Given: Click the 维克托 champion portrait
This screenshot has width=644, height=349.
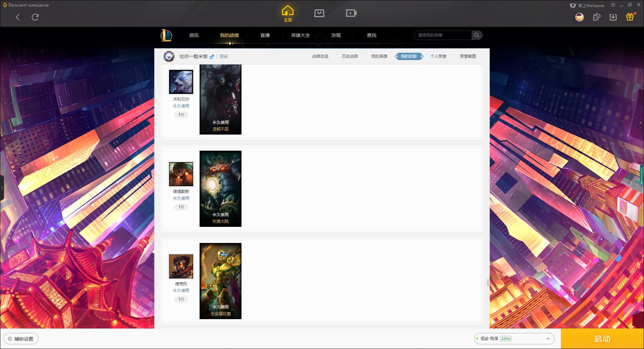Looking at the screenshot, I should [x=181, y=266].
